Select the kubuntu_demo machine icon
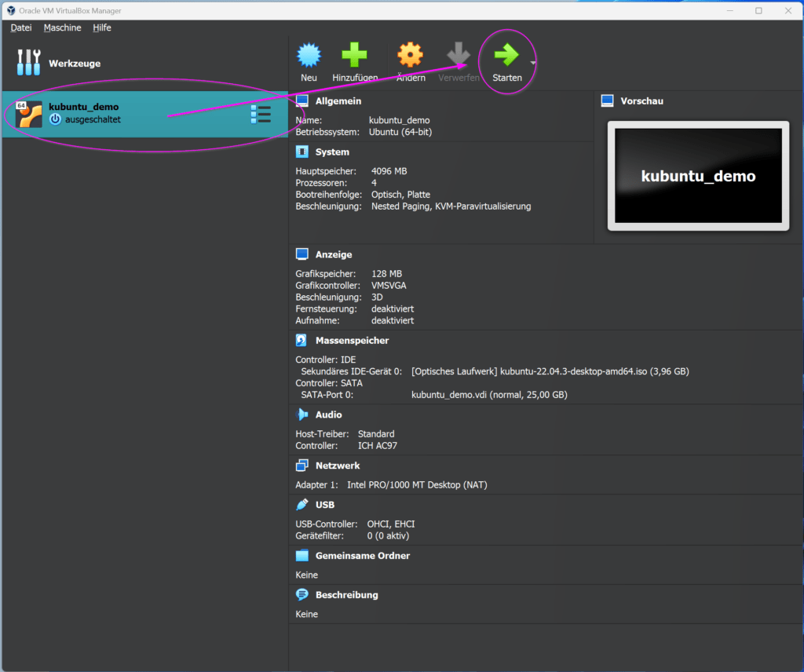Viewport: 804px width, 672px height. (29, 114)
